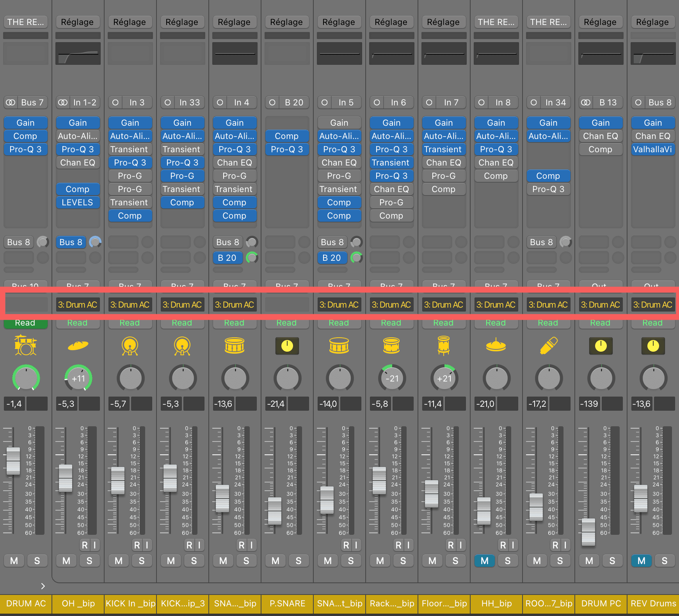Click the Bus 8 send knob on ROO...7_bip
Image resolution: width=679 pixels, height=616 pixels.
tap(566, 242)
